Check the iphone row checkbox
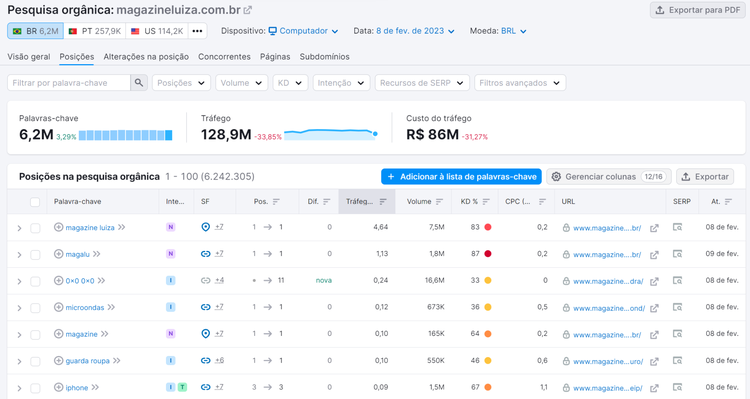 [x=35, y=388]
